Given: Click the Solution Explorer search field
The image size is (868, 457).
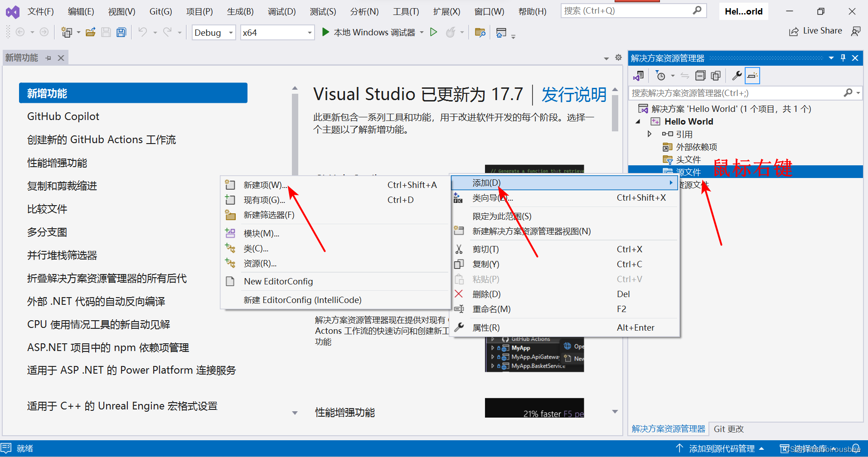Looking at the screenshot, I should click(x=746, y=93).
